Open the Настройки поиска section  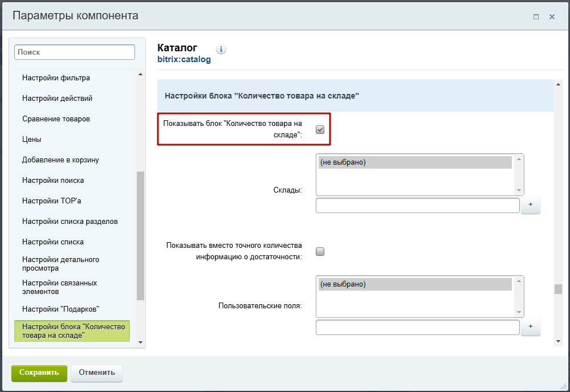(x=53, y=180)
